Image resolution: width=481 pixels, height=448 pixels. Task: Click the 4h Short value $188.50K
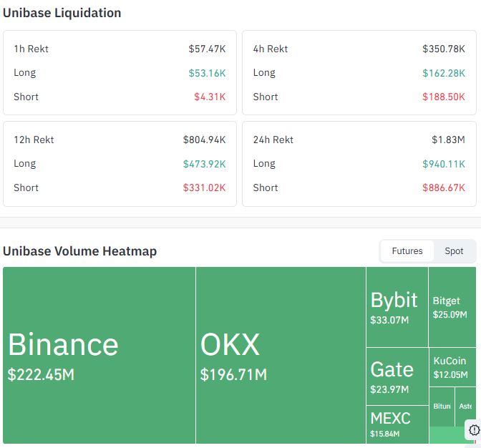pyautogui.click(x=444, y=97)
